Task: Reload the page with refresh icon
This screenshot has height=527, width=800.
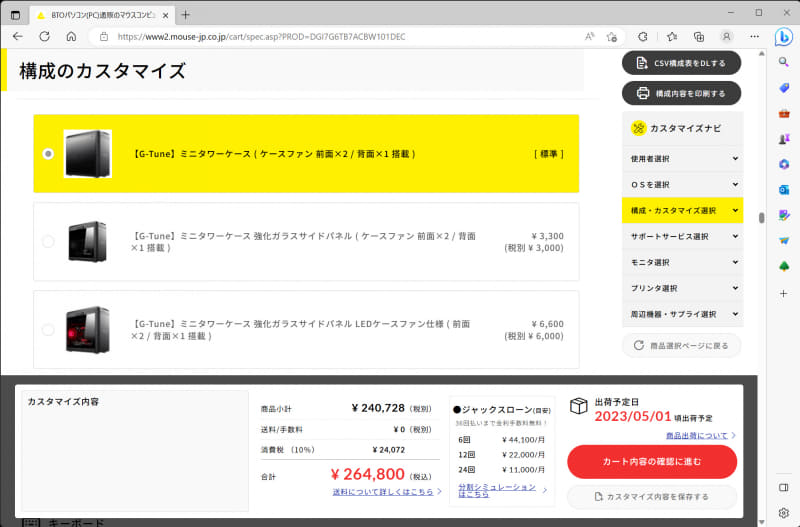Action: click(x=44, y=37)
